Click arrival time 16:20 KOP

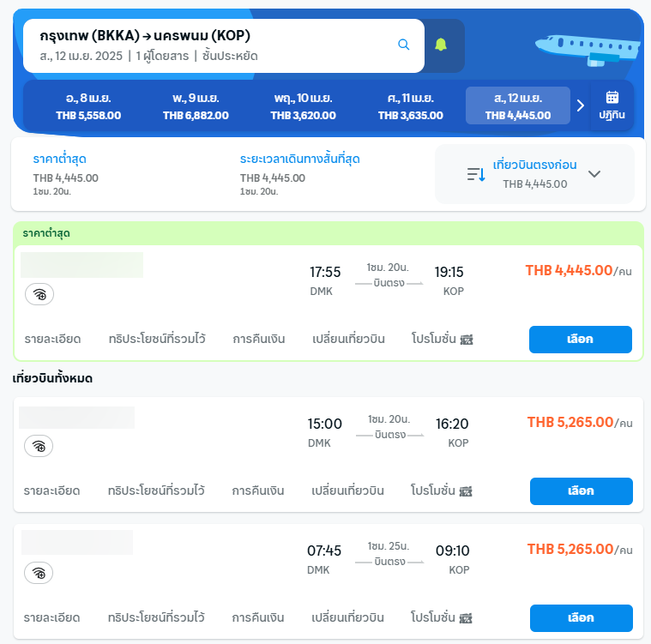coord(452,432)
